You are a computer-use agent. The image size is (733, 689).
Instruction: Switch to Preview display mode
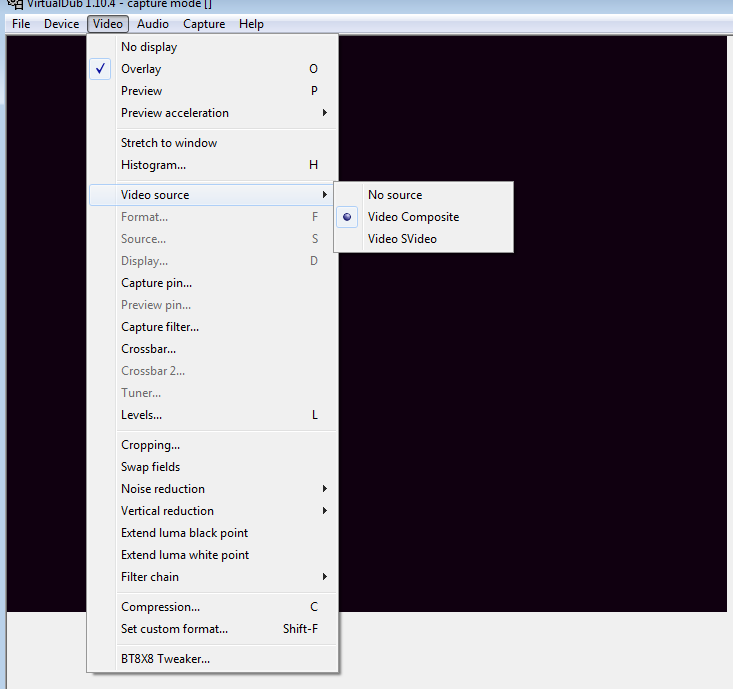[213, 91]
